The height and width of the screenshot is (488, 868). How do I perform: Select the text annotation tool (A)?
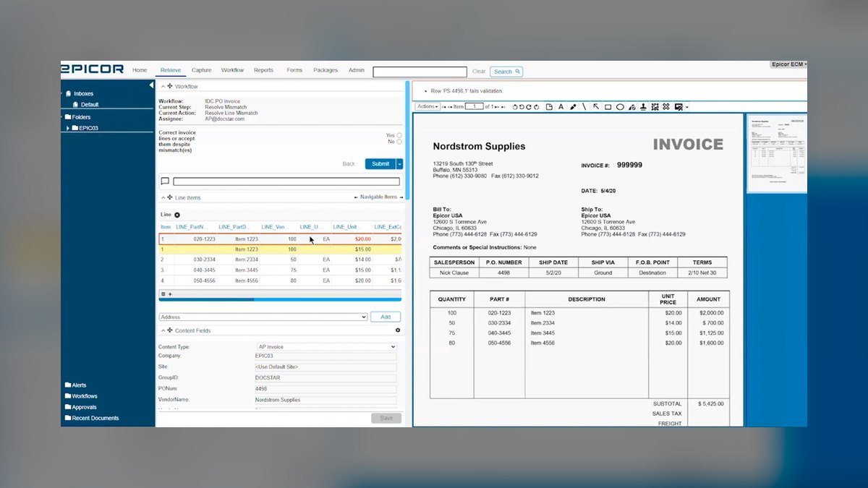coord(561,107)
